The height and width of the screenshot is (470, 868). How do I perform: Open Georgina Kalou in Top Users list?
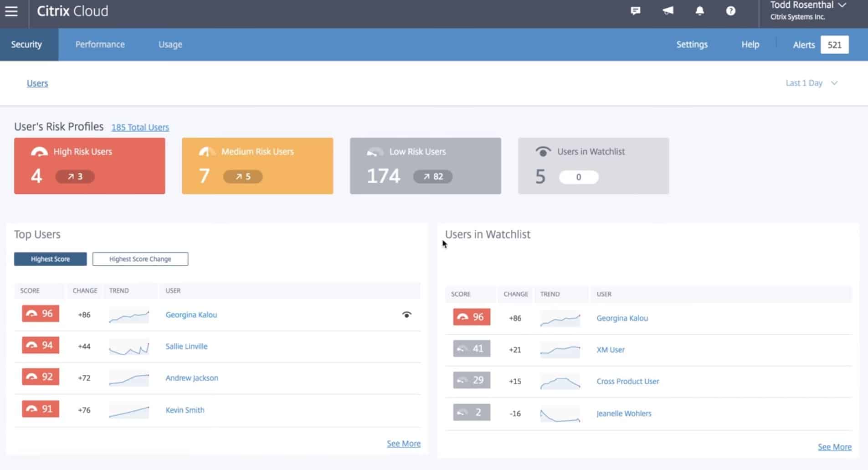click(191, 315)
